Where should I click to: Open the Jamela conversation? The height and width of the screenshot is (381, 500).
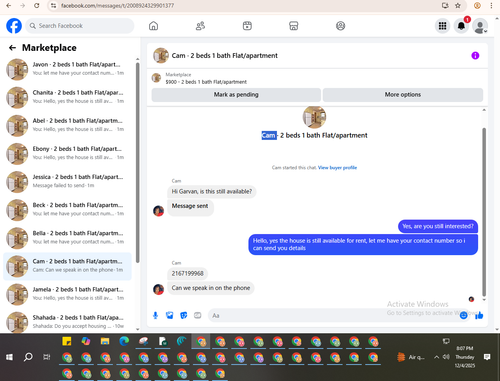pos(67,294)
